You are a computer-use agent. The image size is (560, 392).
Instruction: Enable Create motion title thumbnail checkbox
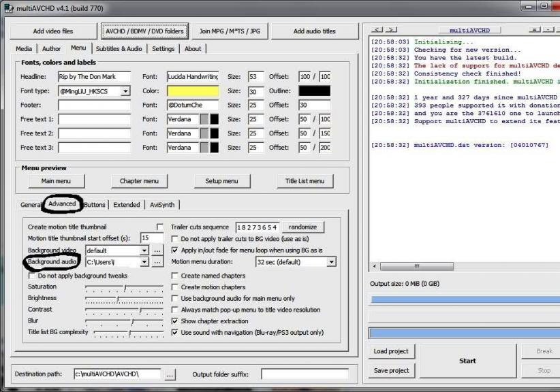(160, 227)
